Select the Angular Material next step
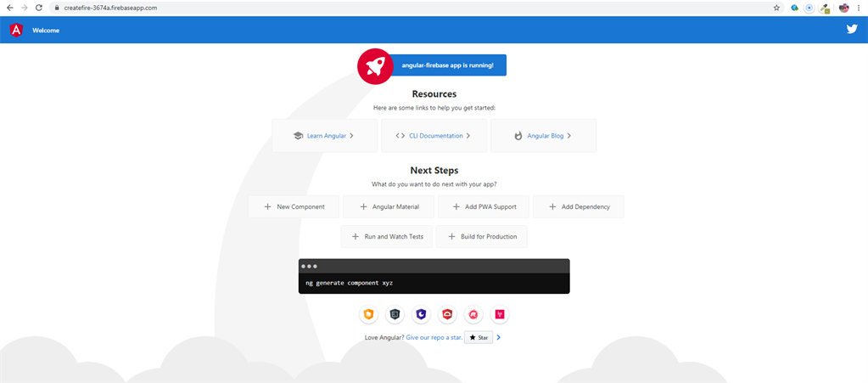This screenshot has width=868, height=383. [389, 206]
